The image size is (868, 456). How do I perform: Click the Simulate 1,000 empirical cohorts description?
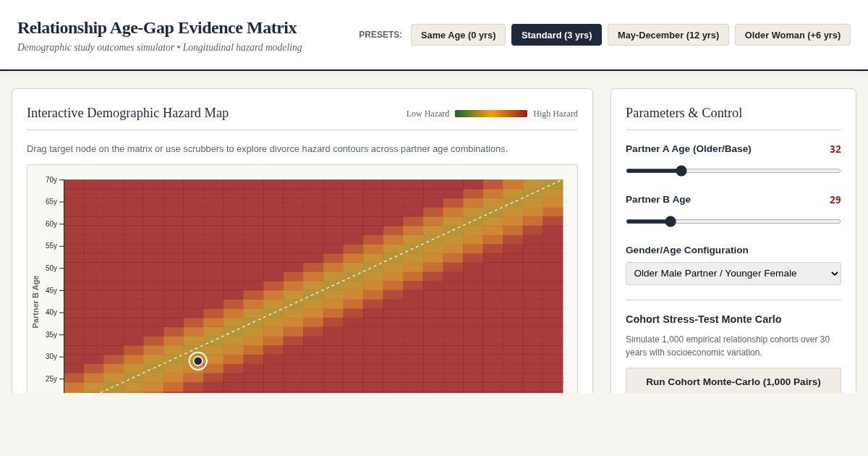(728, 346)
